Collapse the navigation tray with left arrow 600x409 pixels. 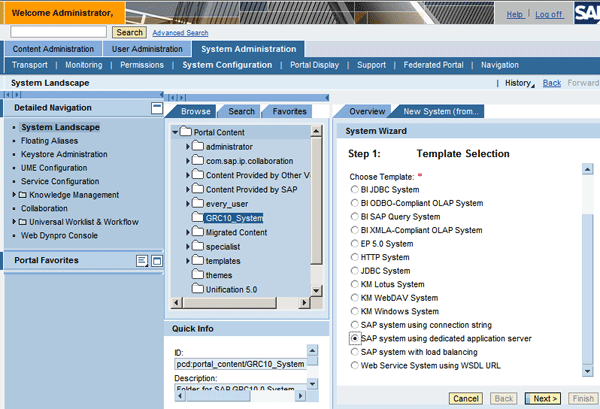(x=161, y=95)
